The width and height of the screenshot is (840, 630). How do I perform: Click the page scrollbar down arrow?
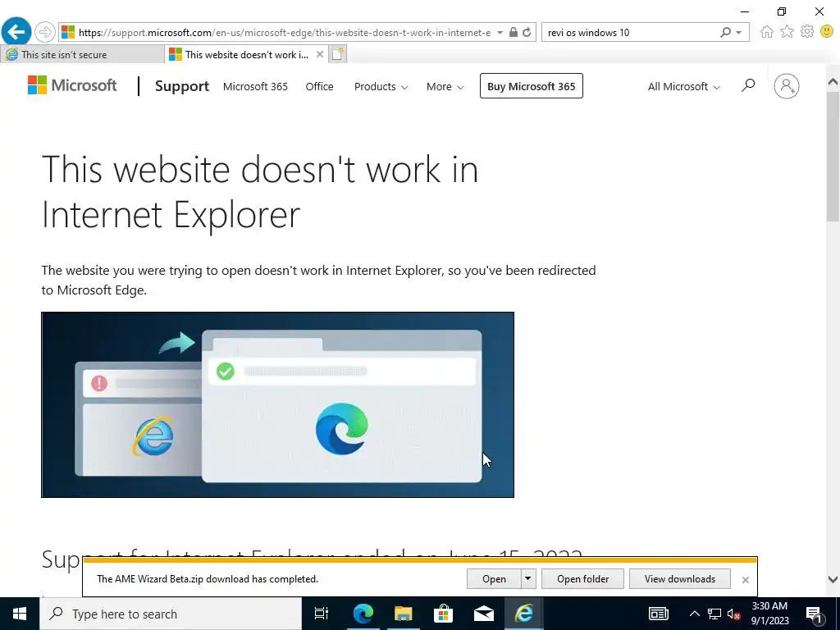(833, 579)
